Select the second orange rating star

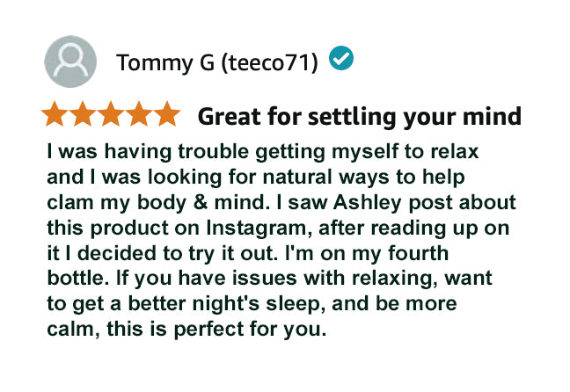point(85,115)
